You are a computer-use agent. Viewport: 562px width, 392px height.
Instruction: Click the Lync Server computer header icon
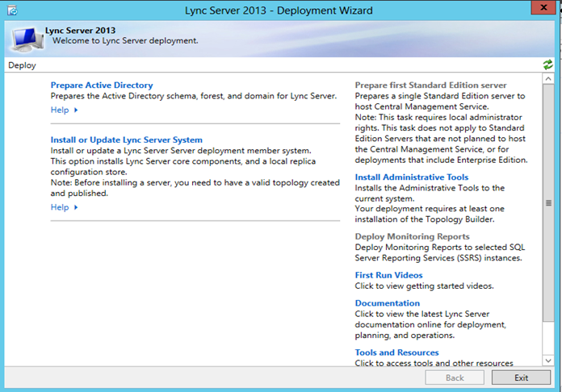pos(27,39)
